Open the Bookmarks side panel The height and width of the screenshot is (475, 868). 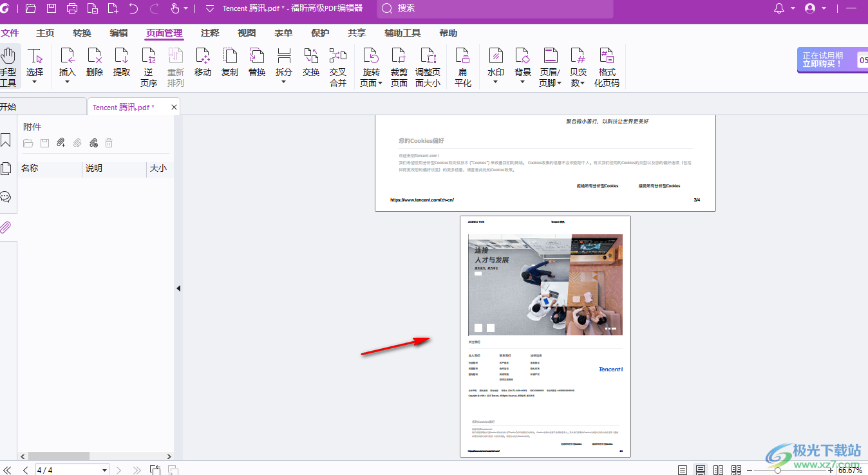coord(6,140)
